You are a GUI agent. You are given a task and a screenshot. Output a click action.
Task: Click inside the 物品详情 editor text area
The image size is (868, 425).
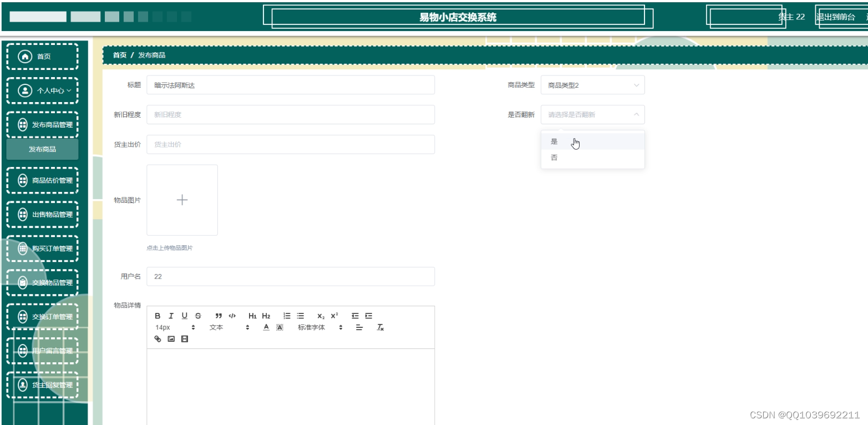tap(291, 387)
